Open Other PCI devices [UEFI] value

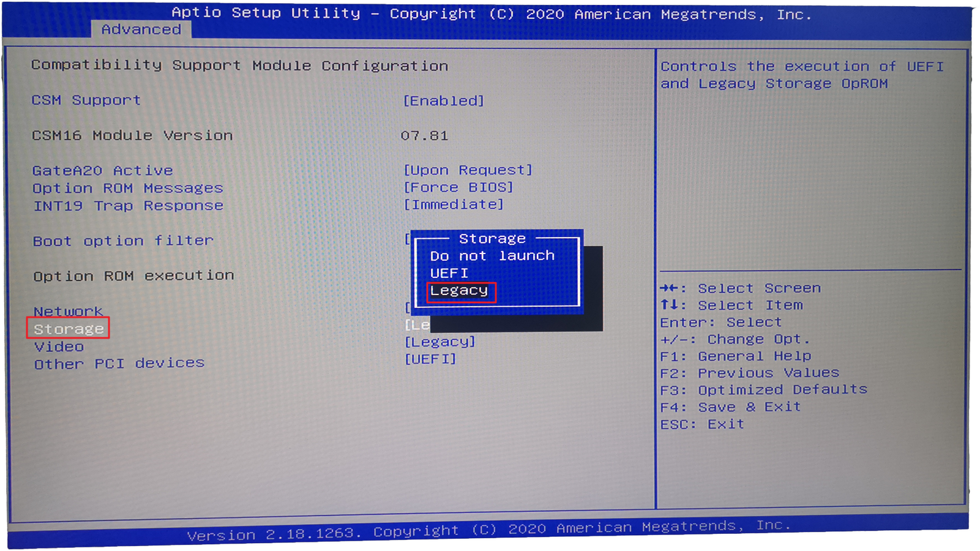click(x=430, y=359)
